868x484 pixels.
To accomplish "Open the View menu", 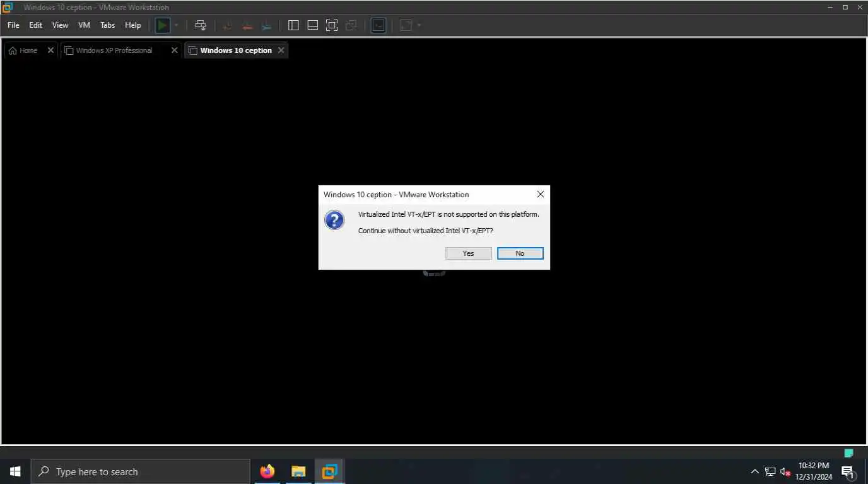I will coord(60,25).
